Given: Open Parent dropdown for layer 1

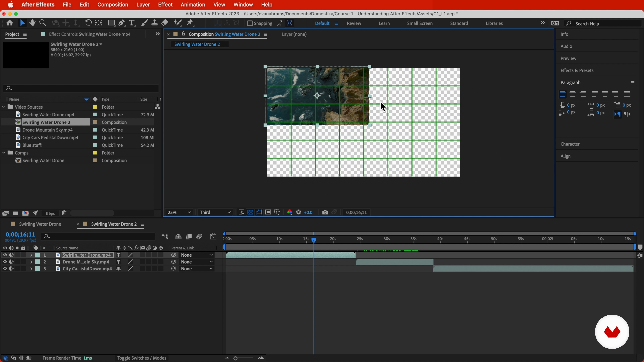Looking at the screenshot, I should pos(197,255).
